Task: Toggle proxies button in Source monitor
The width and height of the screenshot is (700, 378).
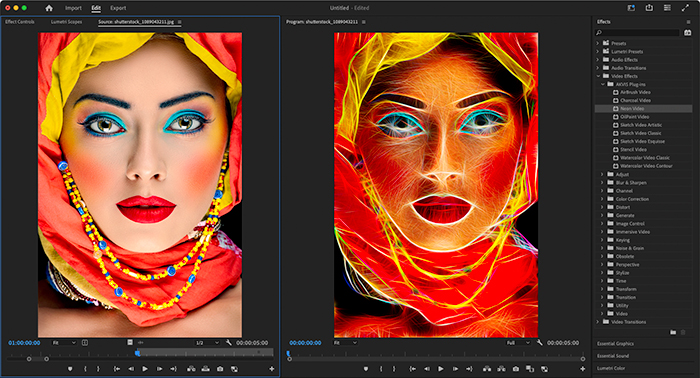Action: click(x=234, y=369)
